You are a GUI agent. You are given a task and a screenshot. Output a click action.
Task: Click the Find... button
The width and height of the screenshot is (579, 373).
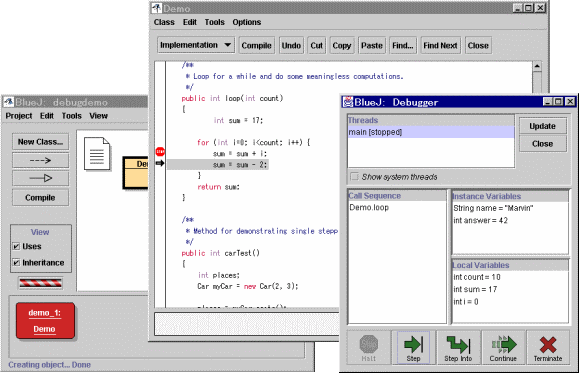(x=402, y=45)
